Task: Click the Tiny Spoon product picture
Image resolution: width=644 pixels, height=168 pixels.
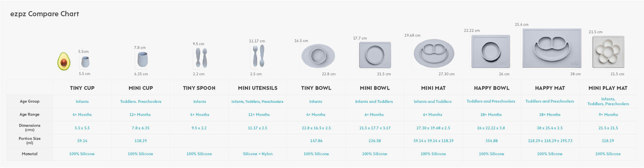Action: click(x=201, y=58)
